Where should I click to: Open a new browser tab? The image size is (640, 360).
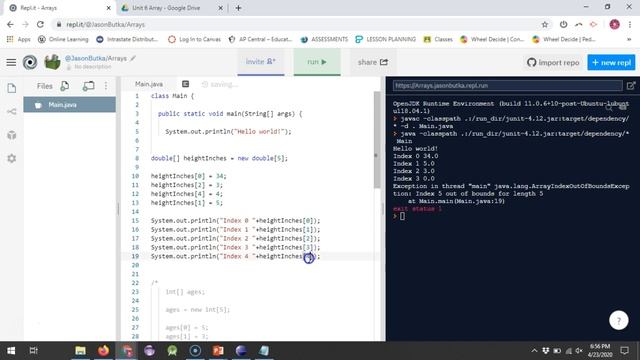(238, 8)
